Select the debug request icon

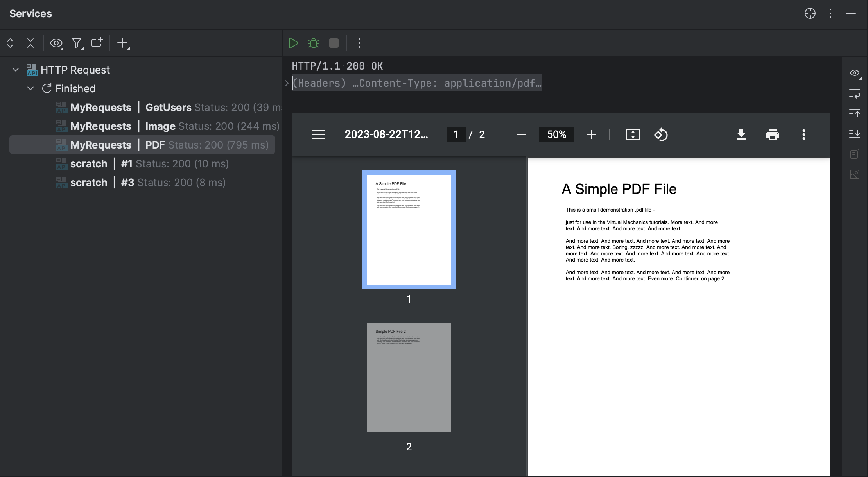pos(313,43)
